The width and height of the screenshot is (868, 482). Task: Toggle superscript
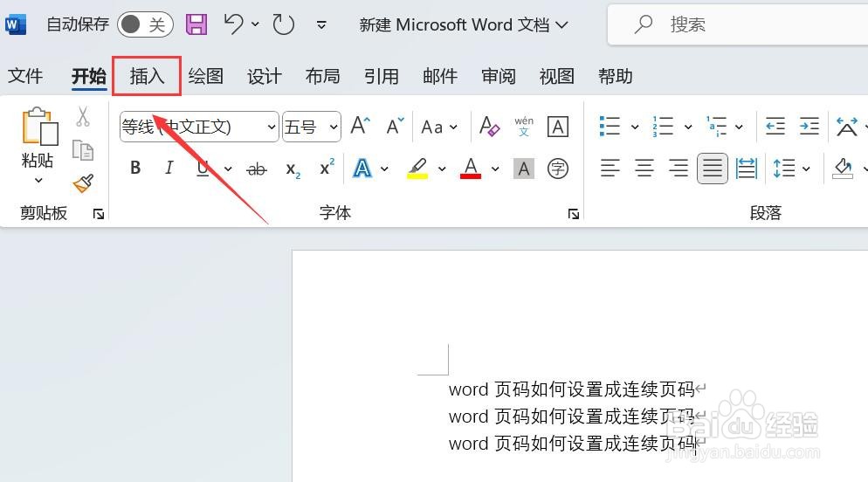[x=327, y=167]
